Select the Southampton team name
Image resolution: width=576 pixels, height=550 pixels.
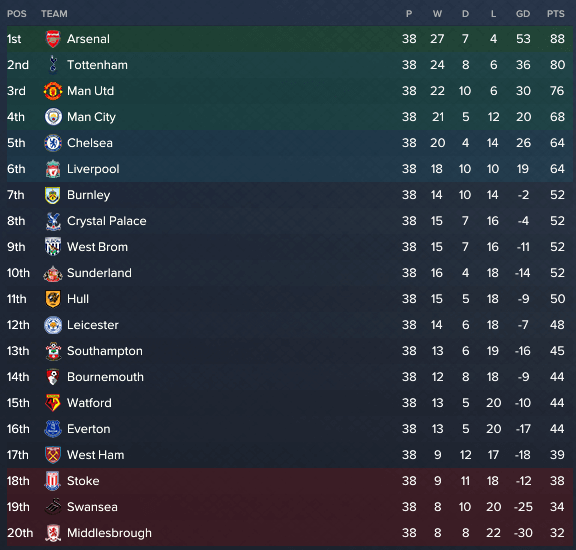(105, 351)
